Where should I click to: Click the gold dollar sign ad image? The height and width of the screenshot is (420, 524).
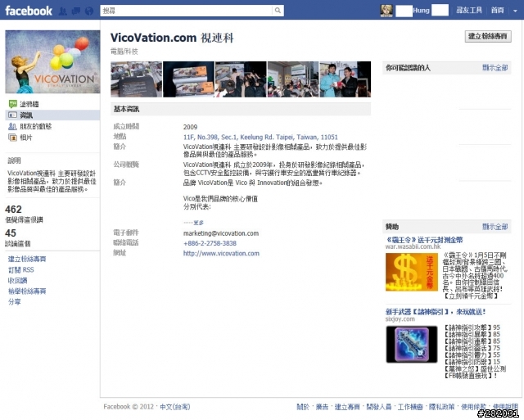(412, 272)
